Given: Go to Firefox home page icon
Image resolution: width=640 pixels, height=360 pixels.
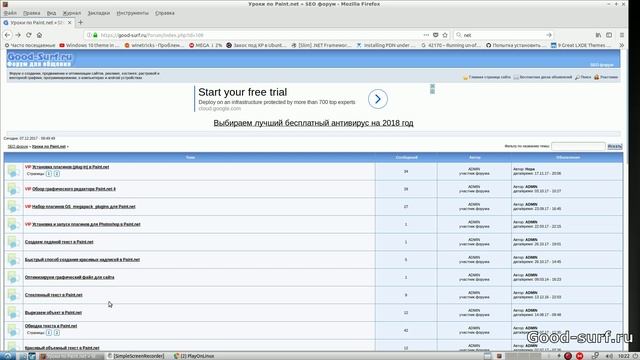Looking at the screenshot, I should (x=39, y=35).
